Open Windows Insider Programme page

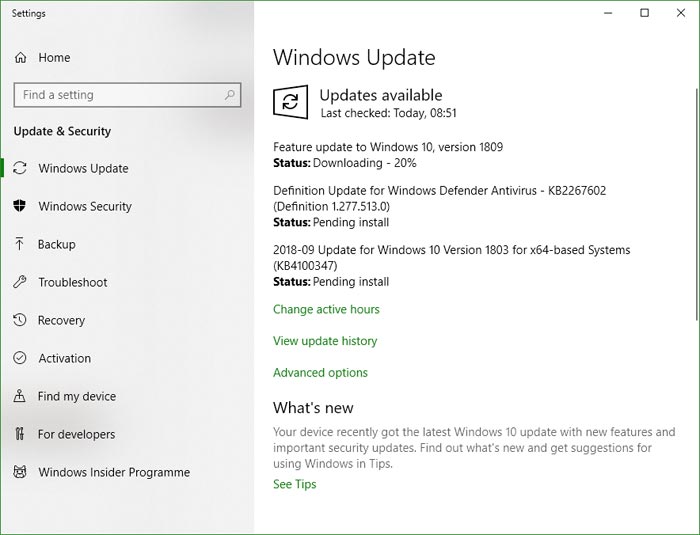tap(114, 472)
